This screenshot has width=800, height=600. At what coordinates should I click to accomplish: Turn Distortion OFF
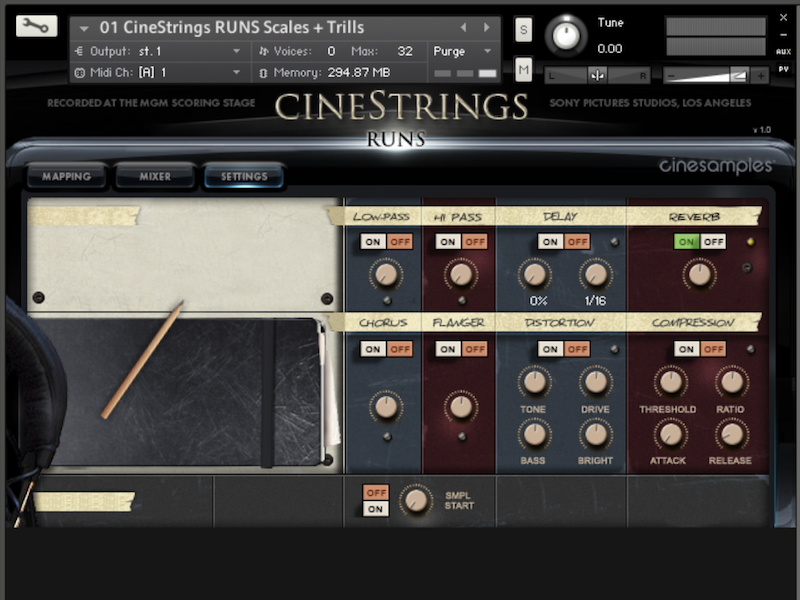[577, 349]
